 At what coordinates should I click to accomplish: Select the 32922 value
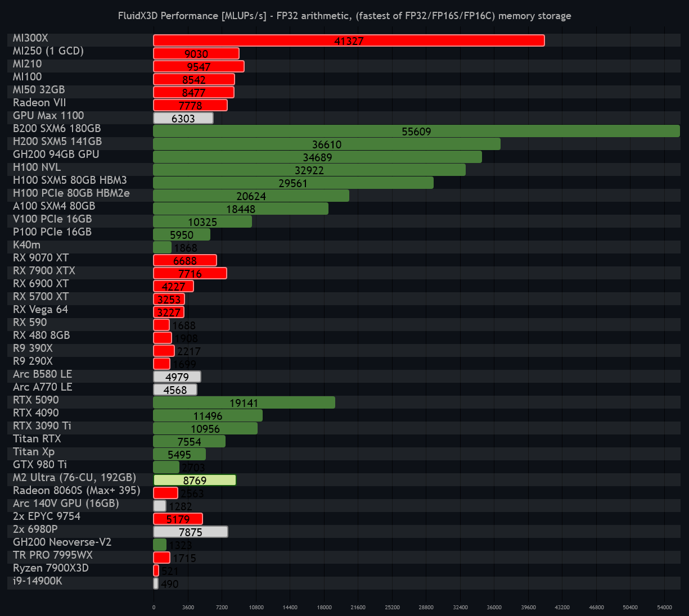309,170
